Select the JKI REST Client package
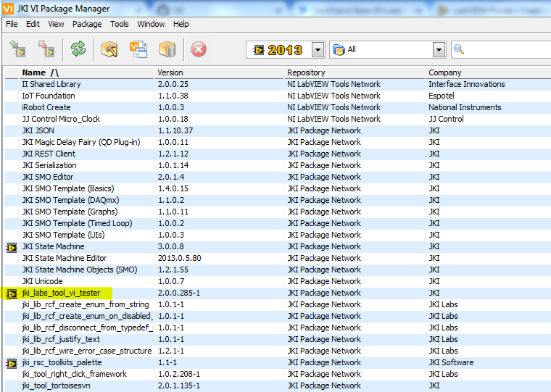This screenshot has height=392, width=551. coord(49,154)
